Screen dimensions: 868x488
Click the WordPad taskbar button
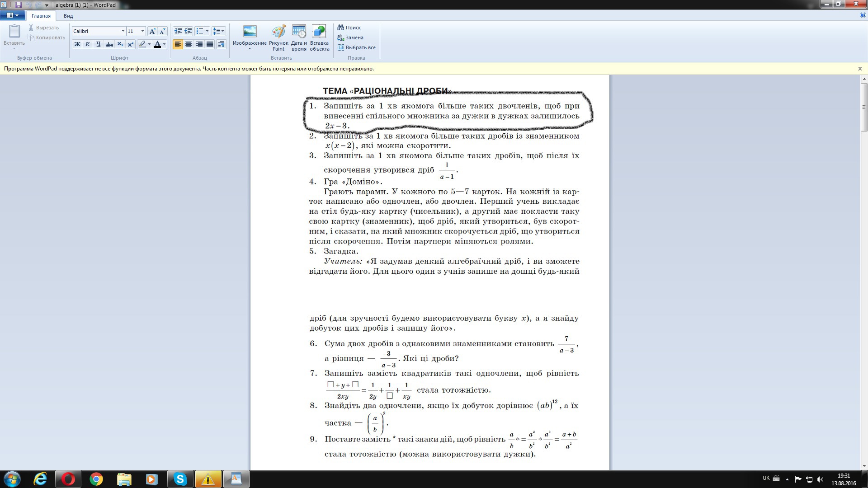[x=236, y=479]
